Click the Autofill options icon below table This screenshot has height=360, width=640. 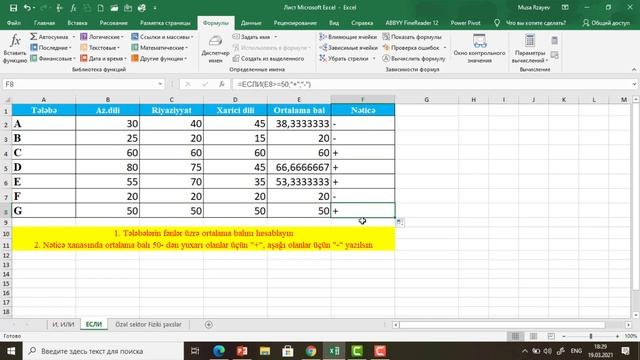coord(400,222)
